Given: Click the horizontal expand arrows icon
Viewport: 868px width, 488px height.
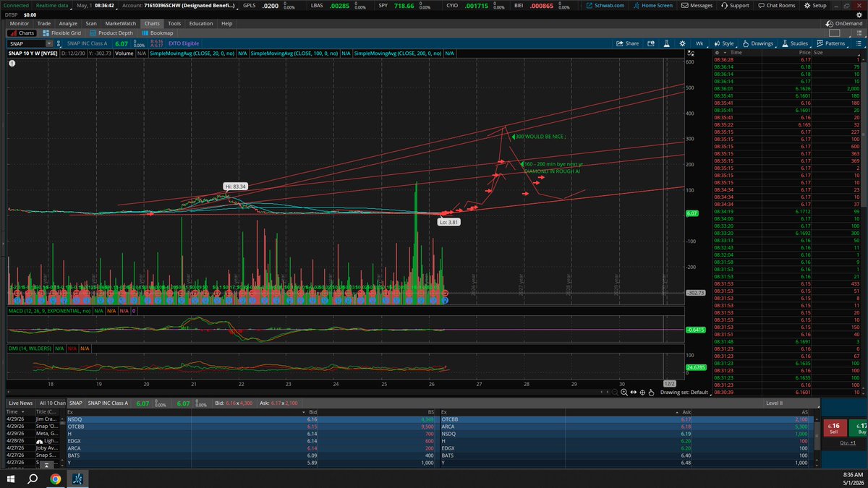Looking at the screenshot, I should 634,392.
